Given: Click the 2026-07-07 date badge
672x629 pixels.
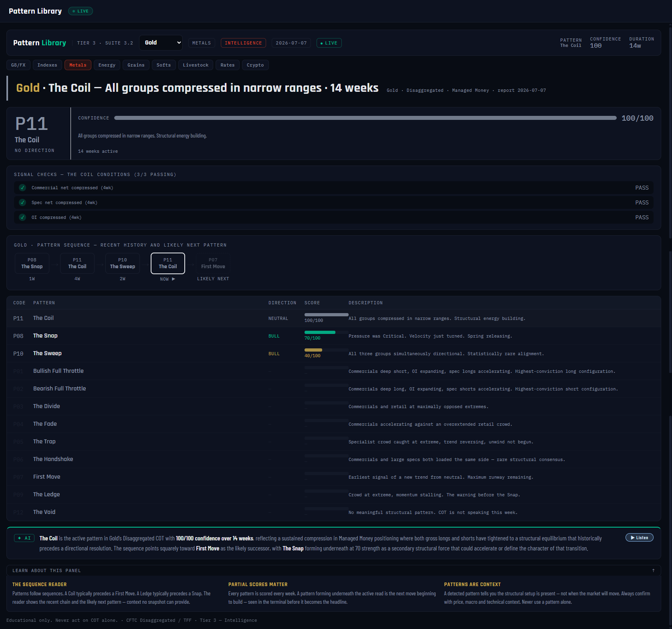Looking at the screenshot, I should tap(291, 43).
